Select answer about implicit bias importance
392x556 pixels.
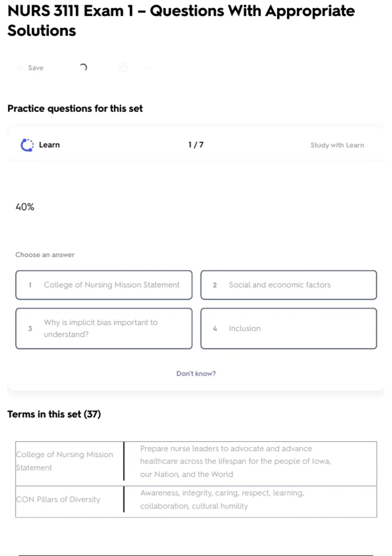click(104, 328)
